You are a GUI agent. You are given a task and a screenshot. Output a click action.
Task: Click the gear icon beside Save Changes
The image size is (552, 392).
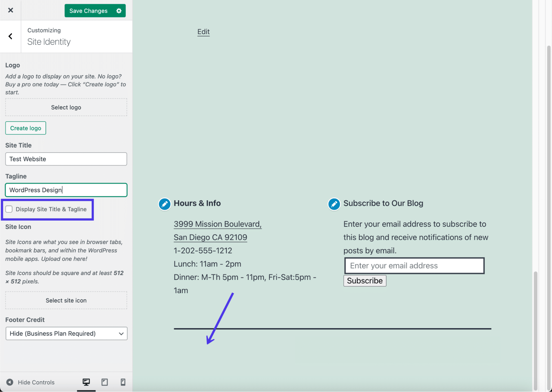click(119, 11)
